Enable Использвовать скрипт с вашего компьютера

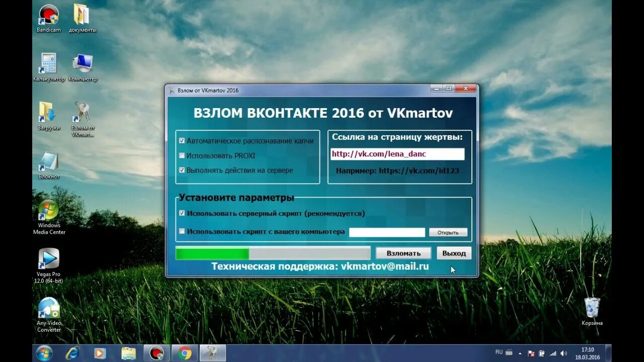coord(182,231)
